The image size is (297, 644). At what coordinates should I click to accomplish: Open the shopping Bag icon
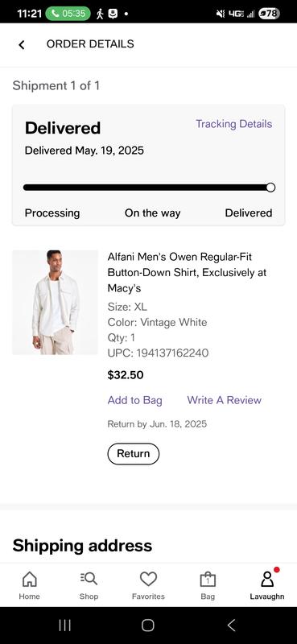tap(208, 579)
